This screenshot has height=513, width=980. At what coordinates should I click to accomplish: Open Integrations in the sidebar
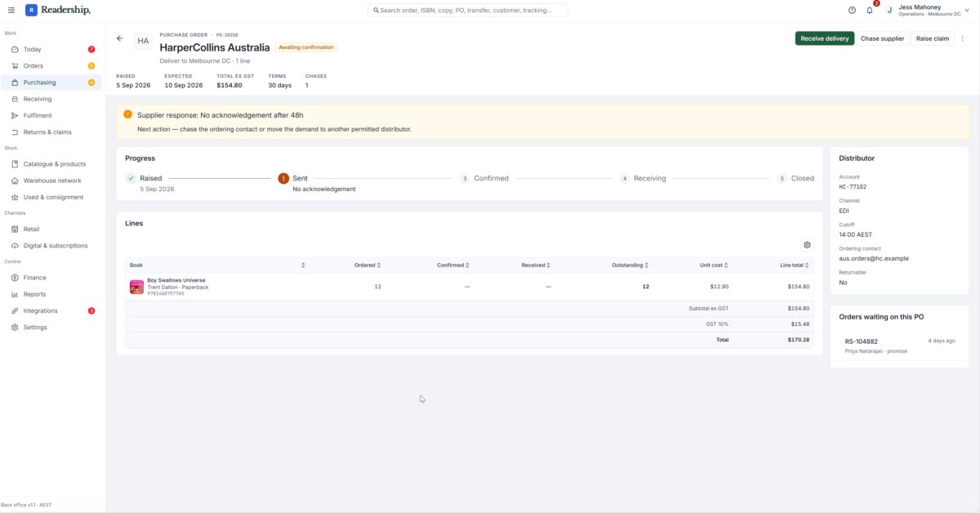[x=51, y=310]
